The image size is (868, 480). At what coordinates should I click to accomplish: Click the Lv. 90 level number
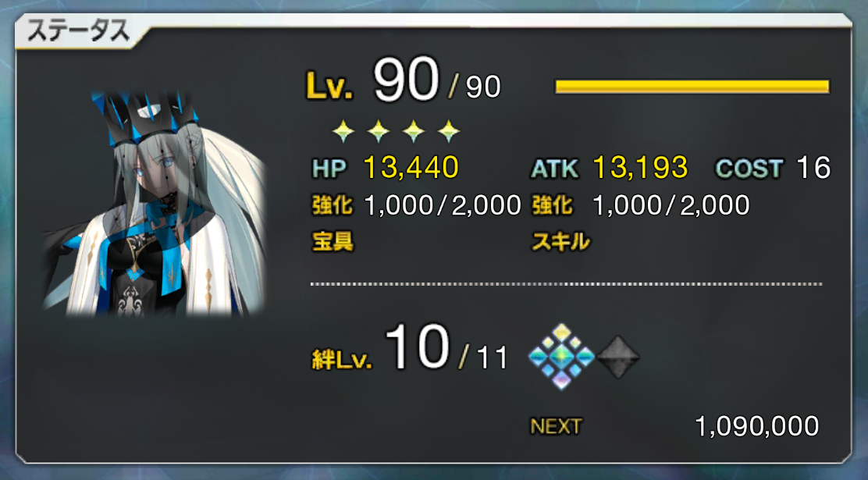click(x=407, y=81)
